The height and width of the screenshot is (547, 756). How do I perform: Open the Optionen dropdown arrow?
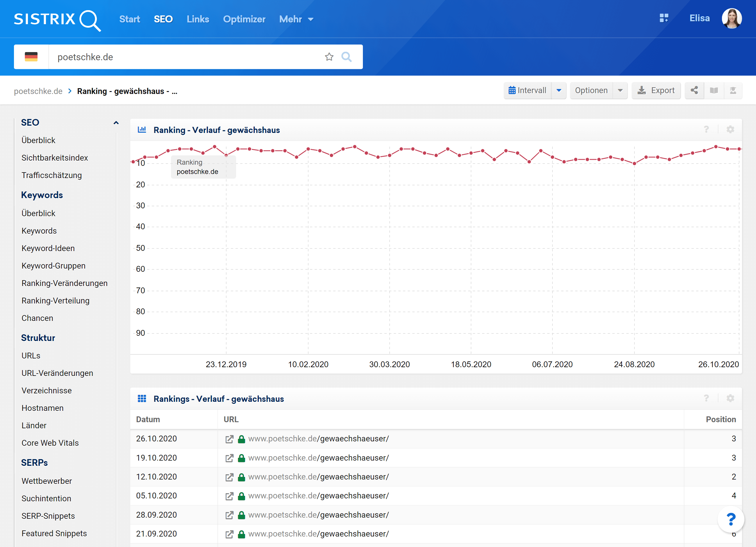(x=620, y=90)
